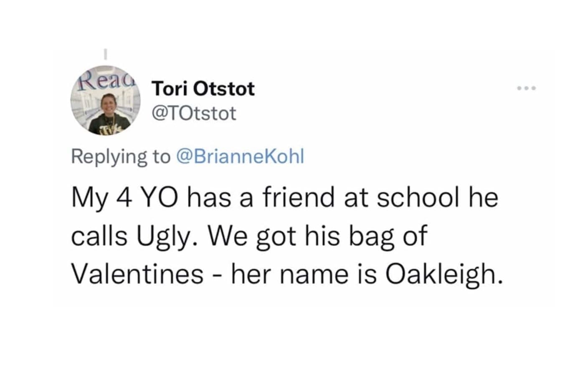This screenshot has width=588, height=369.
Task: Click the thread connector line above the avatar
Action: click(106, 54)
